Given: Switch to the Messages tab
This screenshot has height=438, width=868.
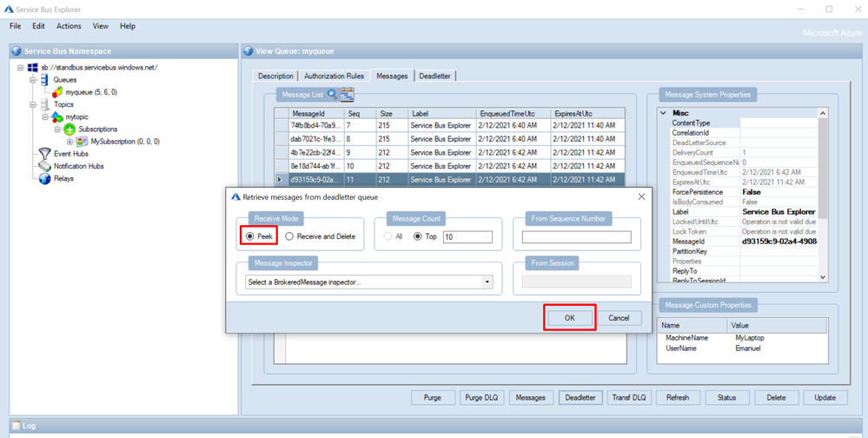Looking at the screenshot, I should [392, 76].
